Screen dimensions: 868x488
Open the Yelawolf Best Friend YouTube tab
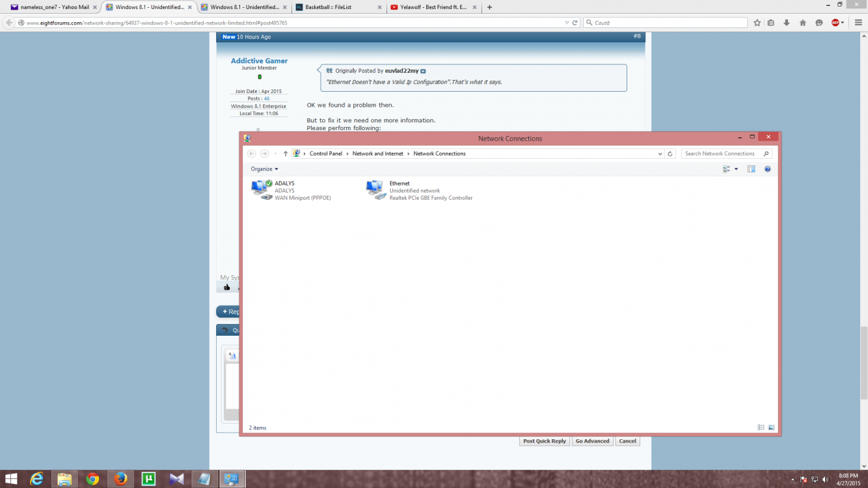pyautogui.click(x=433, y=7)
